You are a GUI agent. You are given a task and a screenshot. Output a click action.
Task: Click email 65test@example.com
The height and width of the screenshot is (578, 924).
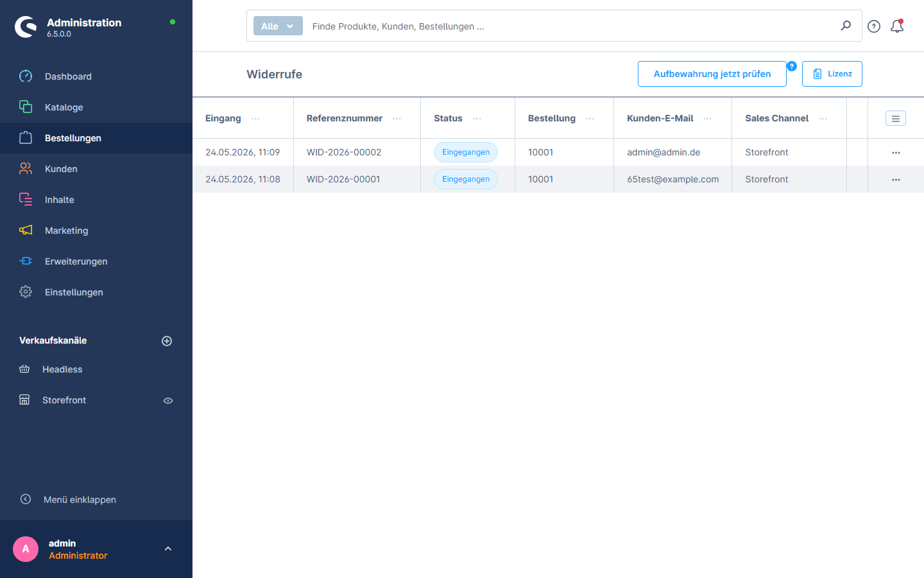[673, 179]
